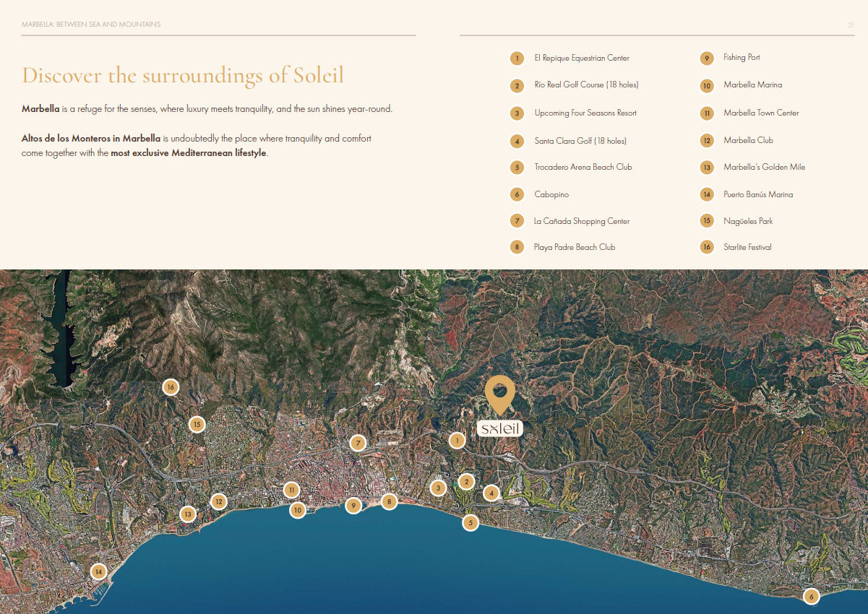Click marker number 5 on the coastline map

(470, 522)
